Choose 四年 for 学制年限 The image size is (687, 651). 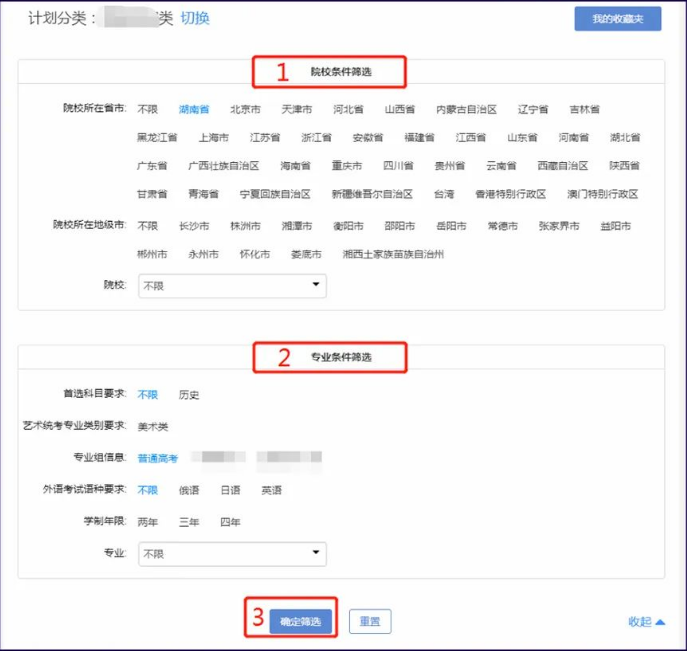pos(230,522)
